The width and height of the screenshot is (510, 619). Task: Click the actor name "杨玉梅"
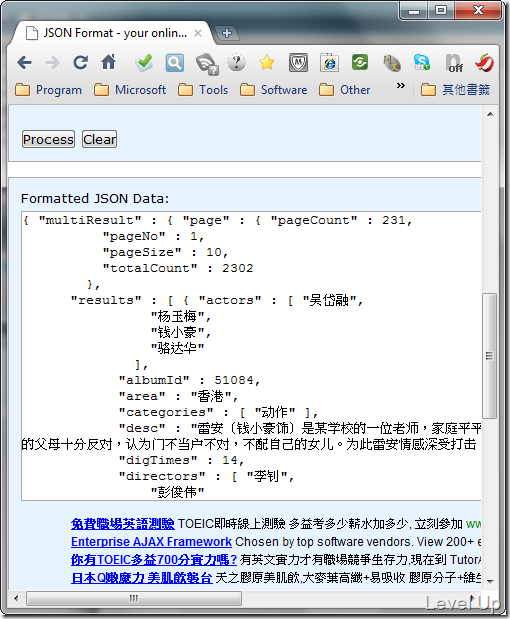(x=177, y=316)
